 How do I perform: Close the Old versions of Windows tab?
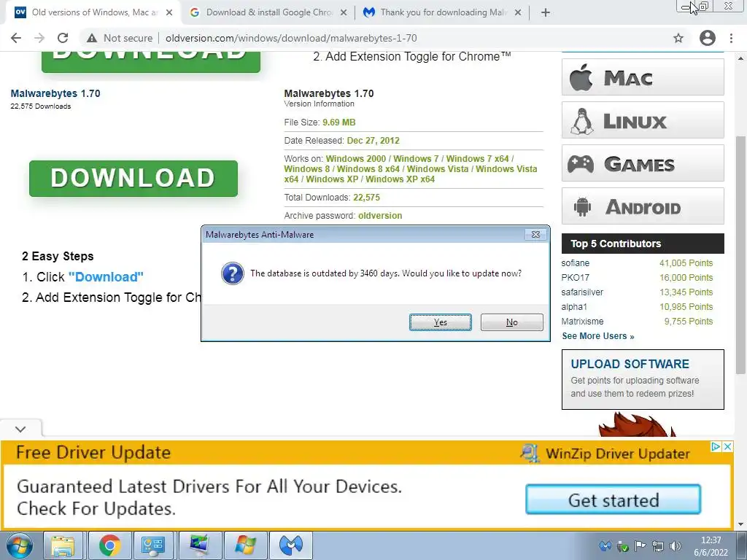coord(169,12)
